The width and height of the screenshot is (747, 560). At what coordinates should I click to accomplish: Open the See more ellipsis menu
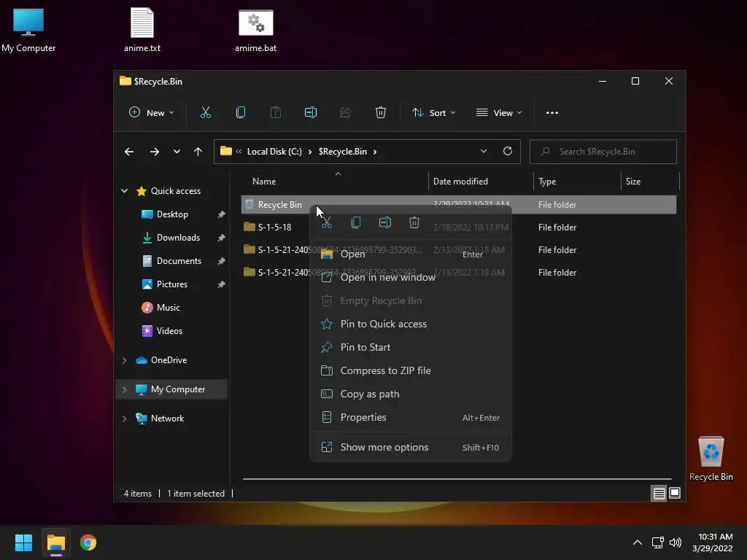click(551, 113)
